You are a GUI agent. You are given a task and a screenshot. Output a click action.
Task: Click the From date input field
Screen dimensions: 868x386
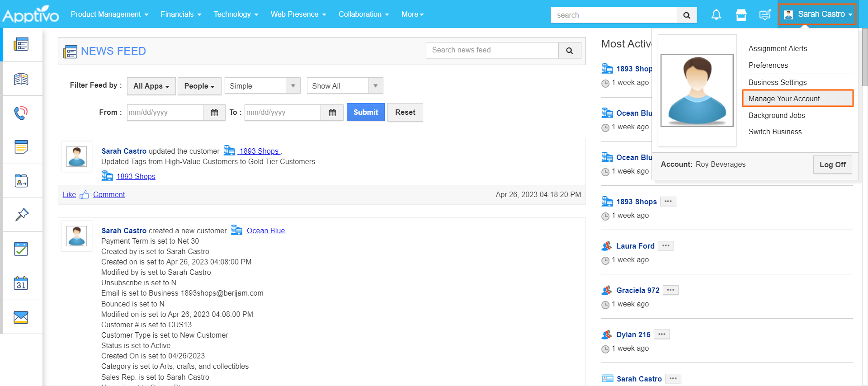click(x=165, y=113)
